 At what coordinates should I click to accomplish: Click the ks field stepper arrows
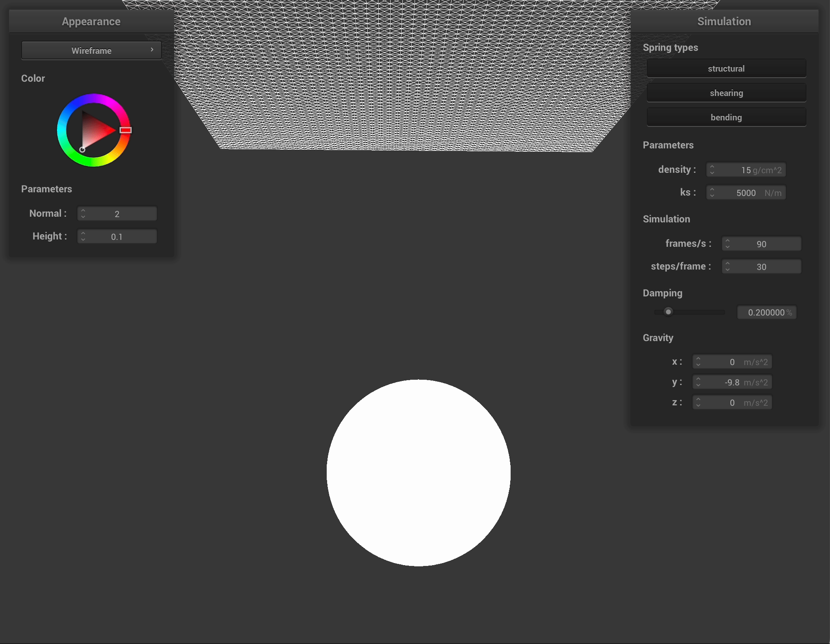[x=712, y=192]
